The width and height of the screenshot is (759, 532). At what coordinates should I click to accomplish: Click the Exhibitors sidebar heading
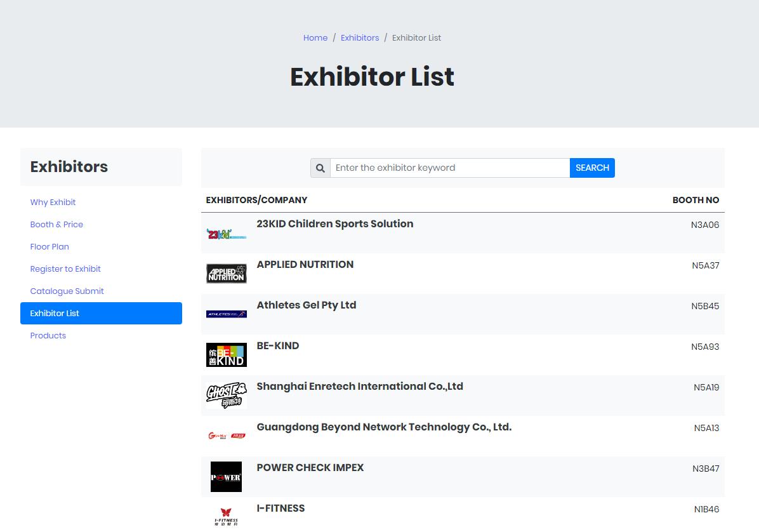69,166
